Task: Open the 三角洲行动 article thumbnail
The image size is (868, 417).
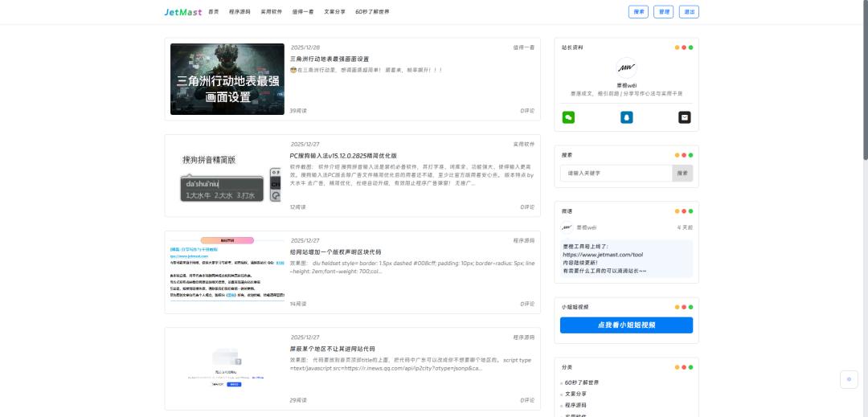Action: pos(227,80)
